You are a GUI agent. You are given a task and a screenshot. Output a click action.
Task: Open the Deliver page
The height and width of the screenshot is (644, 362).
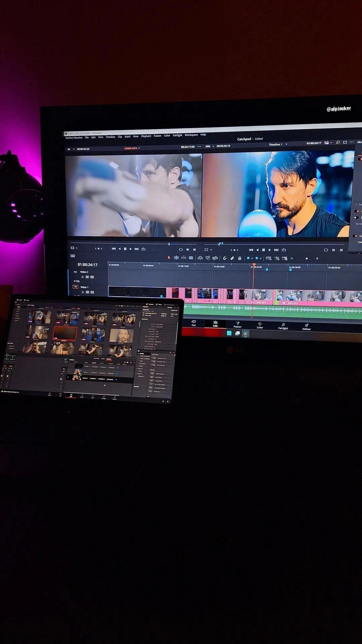(x=306, y=327)
